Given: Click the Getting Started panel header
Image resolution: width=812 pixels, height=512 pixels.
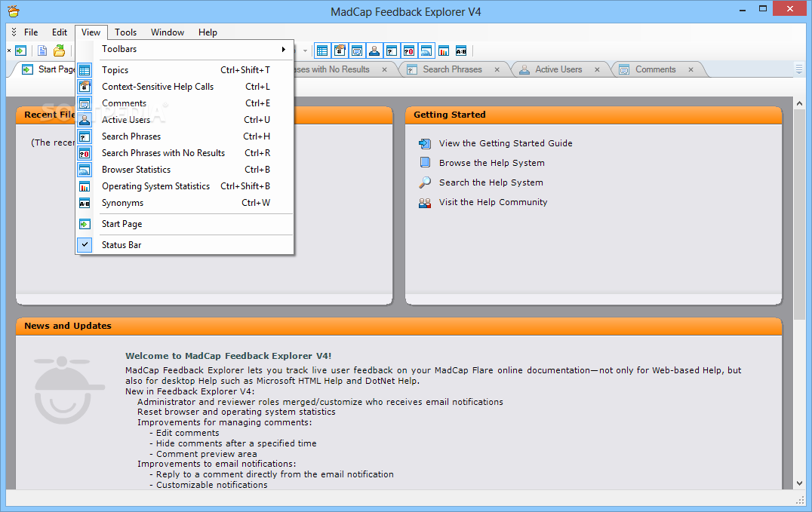Looking at the screenshot, I should pyautogui.click(x=593, y=115).
